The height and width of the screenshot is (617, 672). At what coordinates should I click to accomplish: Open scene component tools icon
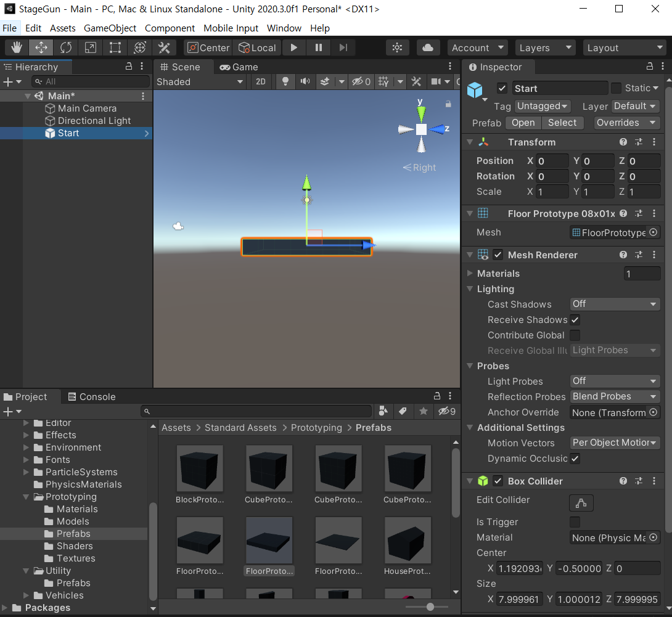416,81
